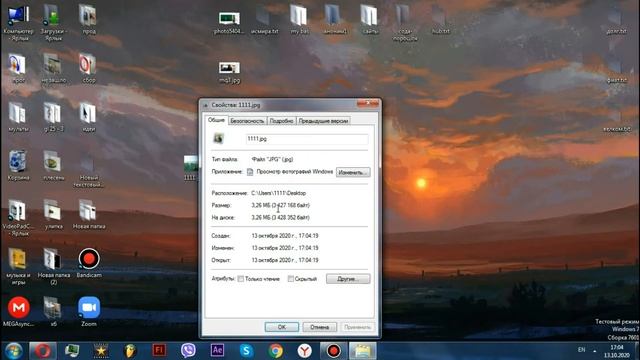Switch to Bandicam recorder in taskbar
This screenshot has height=360, width=640.
(333, 351)
